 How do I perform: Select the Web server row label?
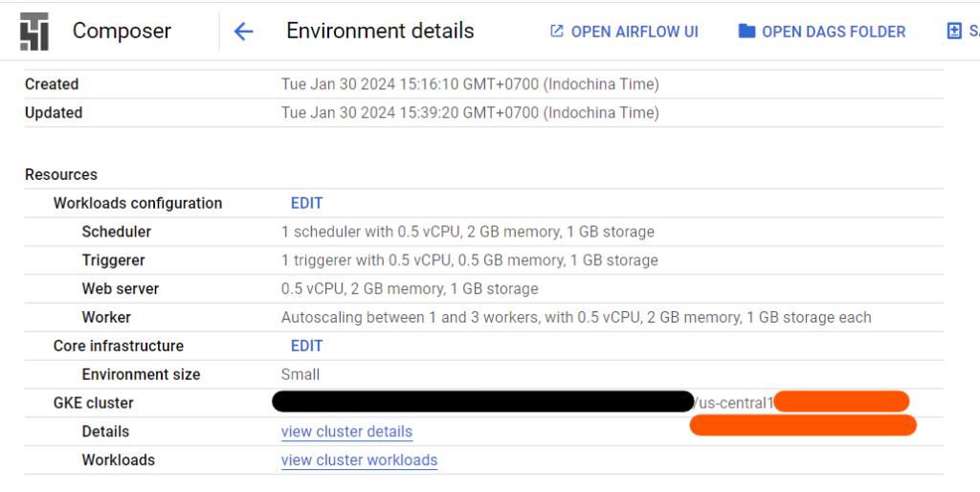tap(121, 289)
